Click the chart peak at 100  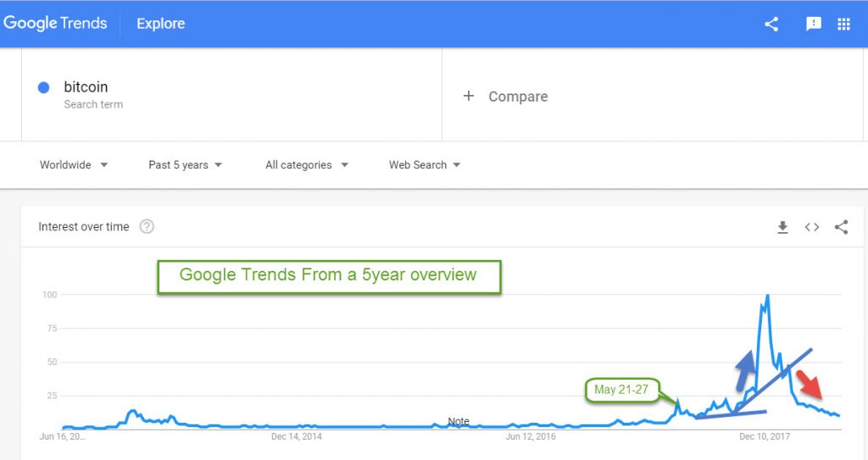(767, 297)
